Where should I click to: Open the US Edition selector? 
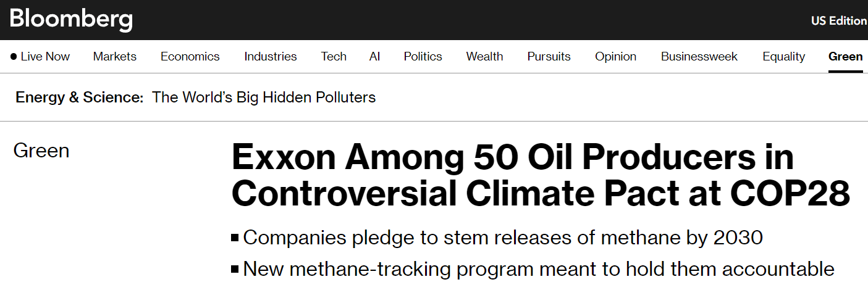pyautogui.click(x=838, y=20)
